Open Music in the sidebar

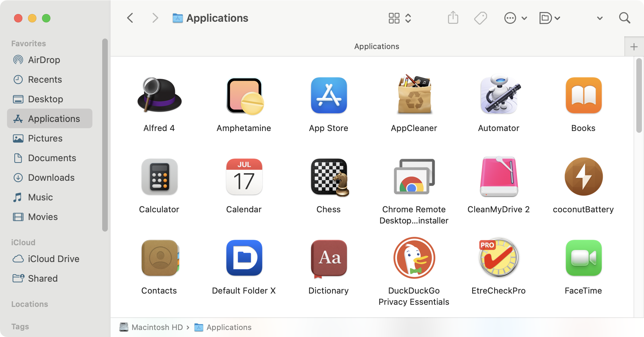pos(50,197)
